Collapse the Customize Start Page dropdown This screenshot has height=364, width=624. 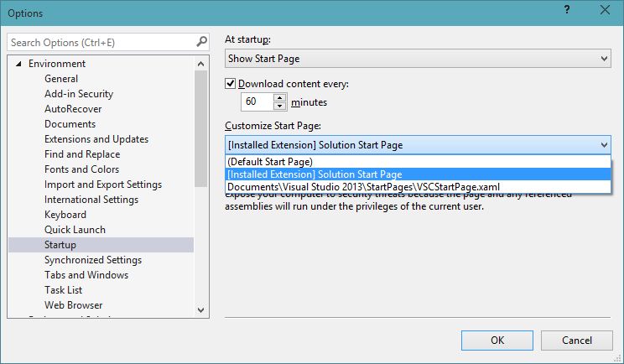click(604, 145)
